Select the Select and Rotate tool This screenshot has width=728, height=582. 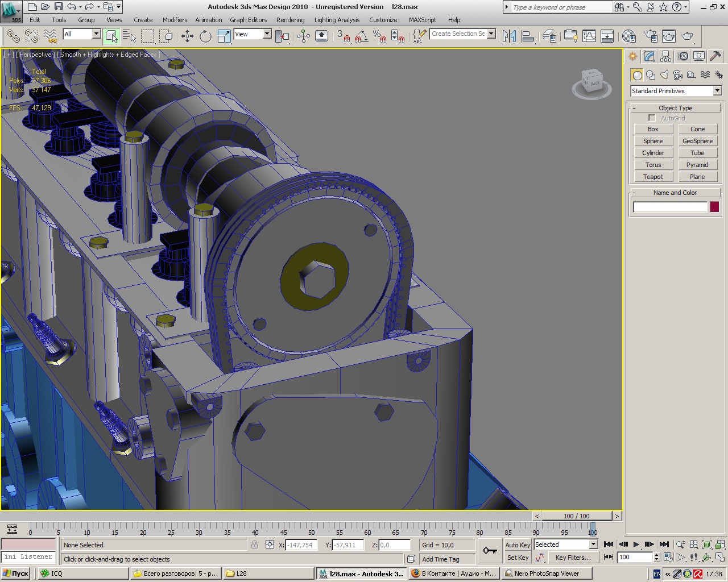[x=205, y=36]
